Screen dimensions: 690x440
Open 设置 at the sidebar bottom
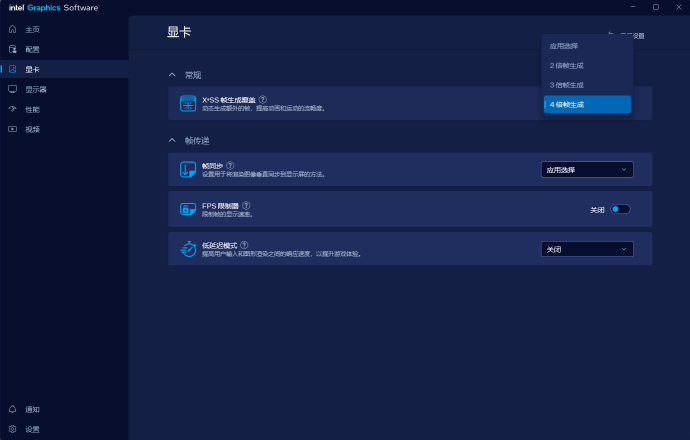32,429
